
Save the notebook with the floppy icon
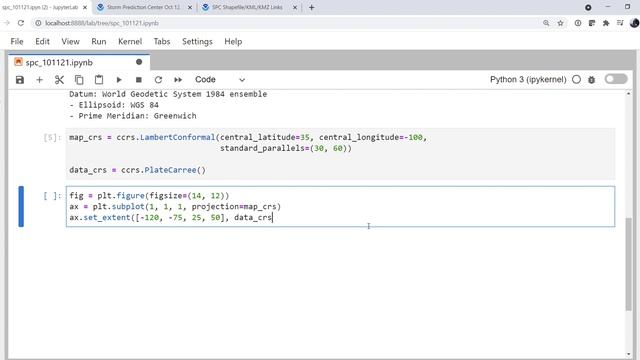pos(20,80)
